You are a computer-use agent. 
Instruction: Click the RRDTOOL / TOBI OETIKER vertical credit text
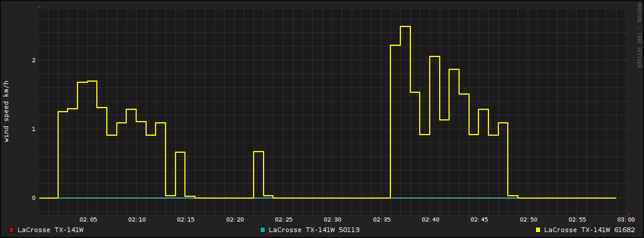click(639, 36)
